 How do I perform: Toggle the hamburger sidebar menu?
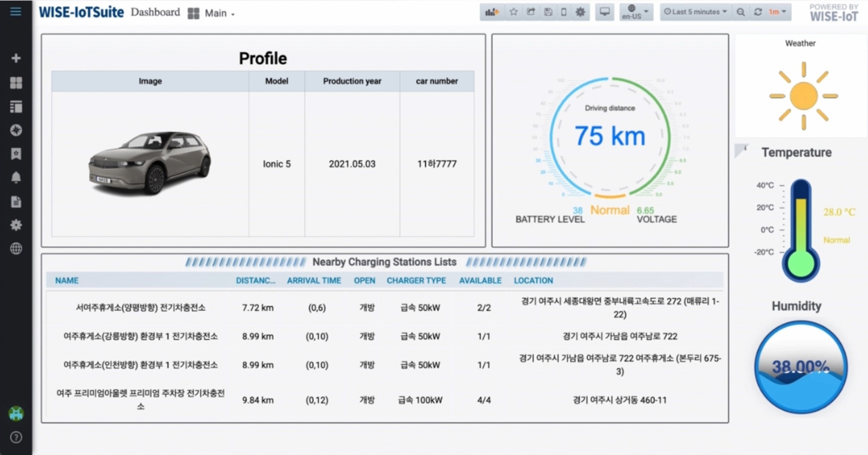pos(15,12)
